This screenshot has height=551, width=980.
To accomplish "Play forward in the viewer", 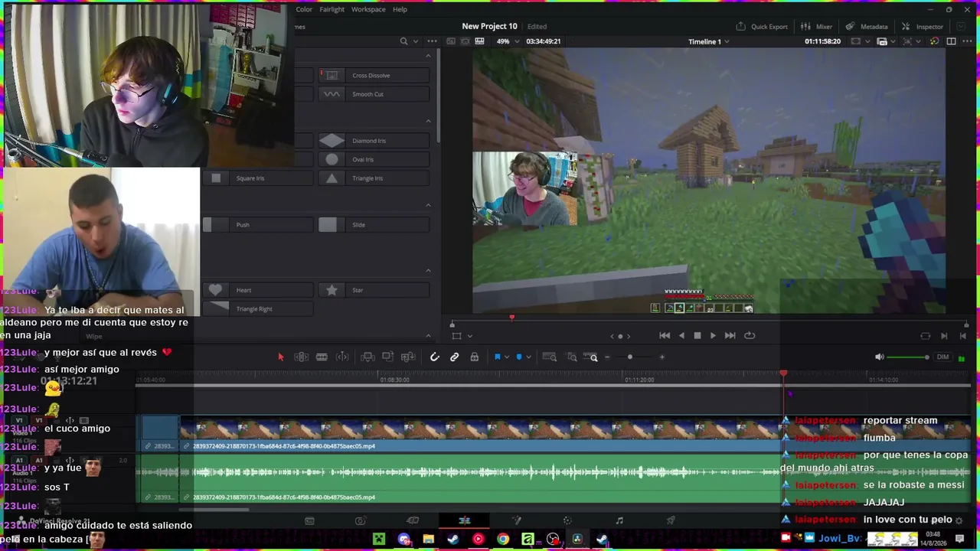I will click(x=713, y=335).
